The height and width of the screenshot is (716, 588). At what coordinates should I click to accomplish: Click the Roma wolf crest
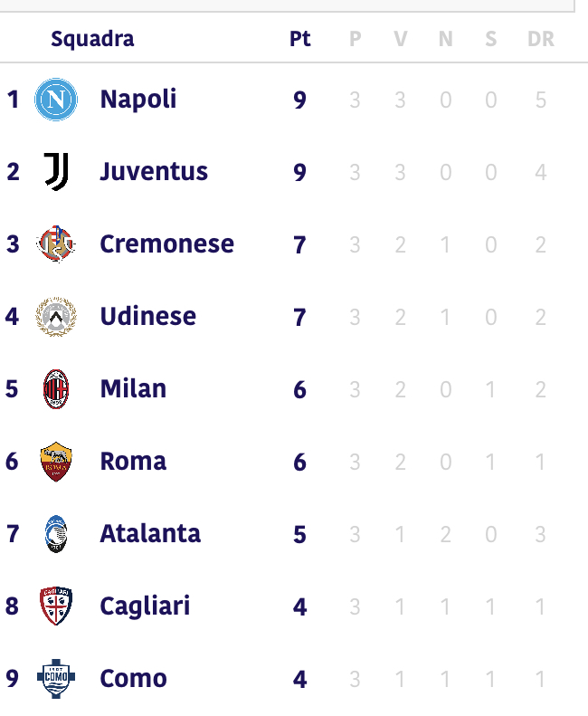coord(56,462)
